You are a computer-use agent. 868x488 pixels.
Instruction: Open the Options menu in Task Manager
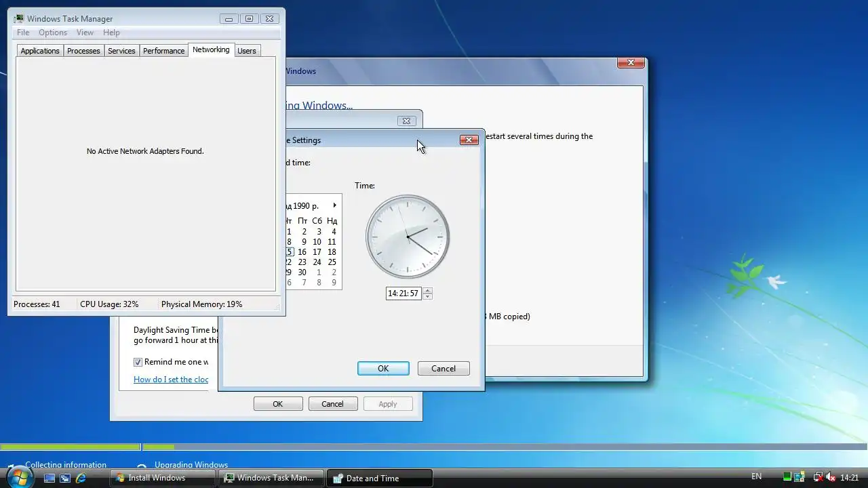(53, 33)
